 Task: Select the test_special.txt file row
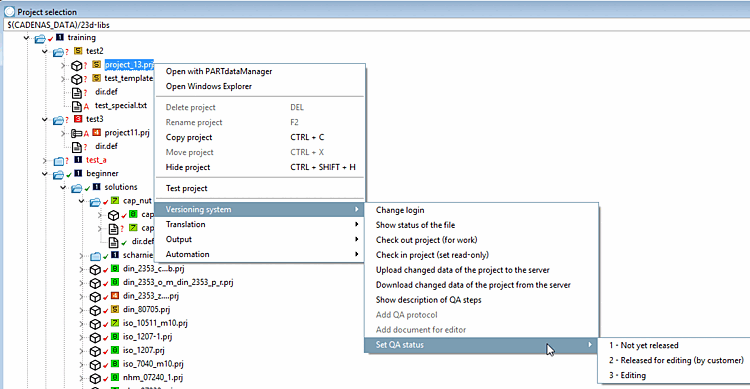pyautogui.click(x=121, y=105)
